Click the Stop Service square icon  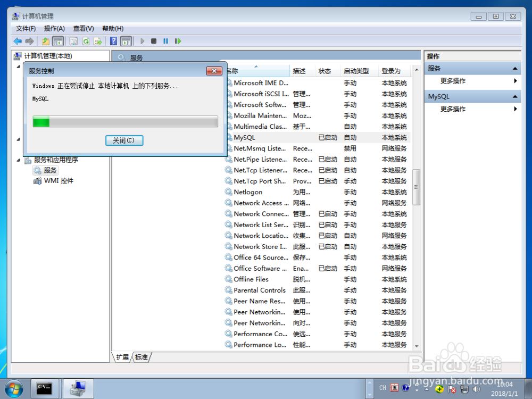click(x=154, y=41)
